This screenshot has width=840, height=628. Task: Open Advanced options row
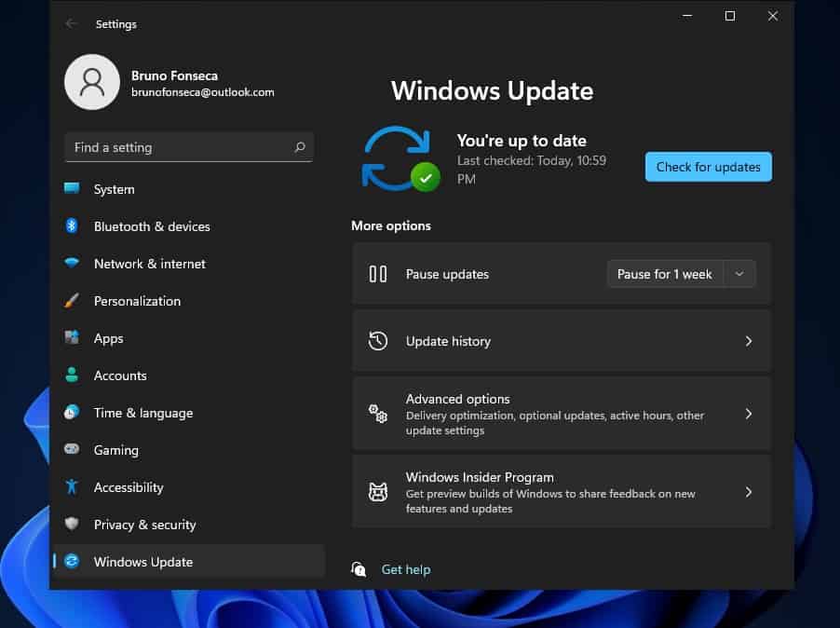[x=562, y=414]
